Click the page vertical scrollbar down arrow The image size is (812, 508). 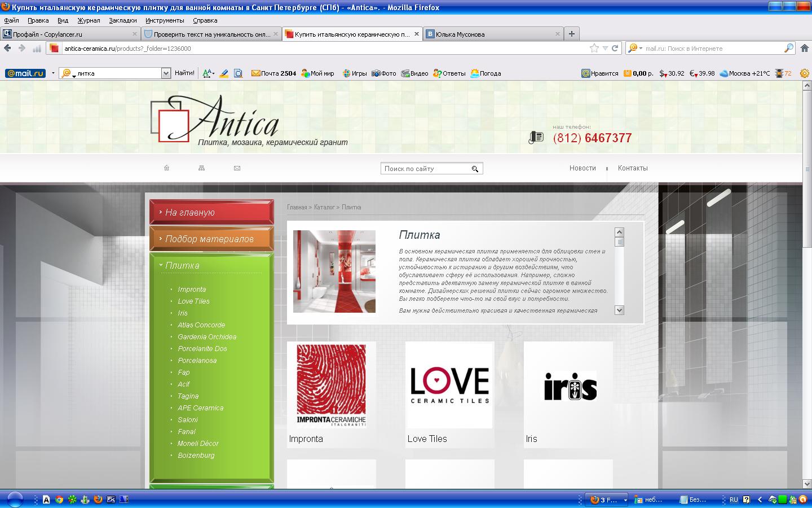pos(807,484)
